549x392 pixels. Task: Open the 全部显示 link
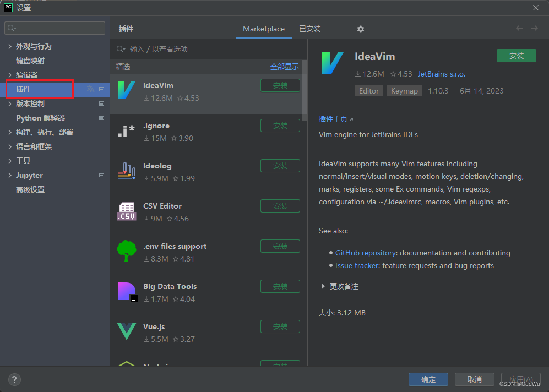pos(284,67)
